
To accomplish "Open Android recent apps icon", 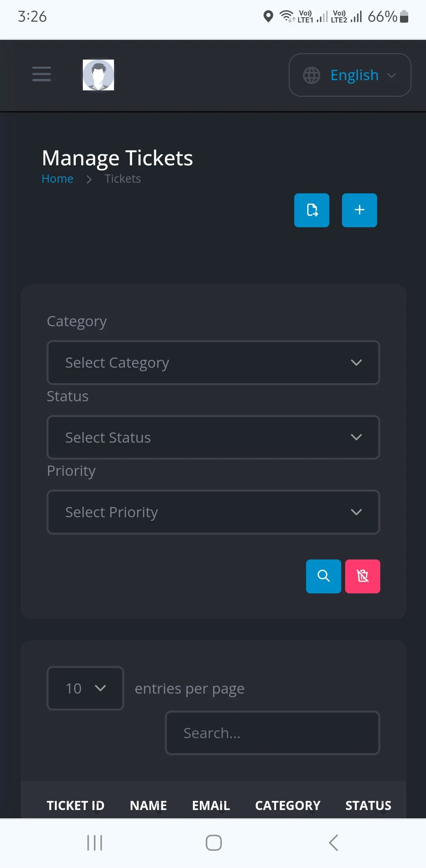I will click(95, 843).
